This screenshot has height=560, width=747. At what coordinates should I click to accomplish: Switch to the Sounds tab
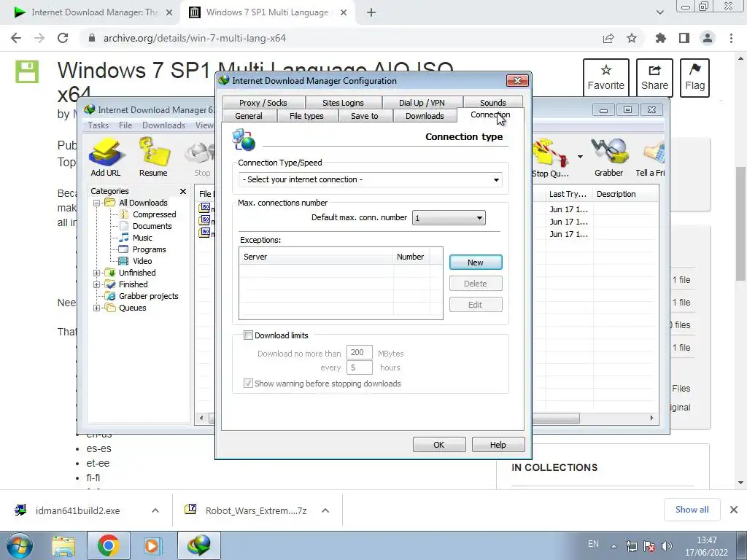coord(492,102)
